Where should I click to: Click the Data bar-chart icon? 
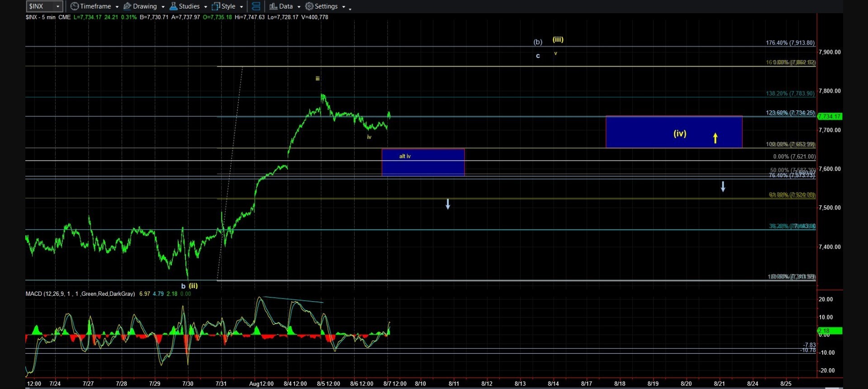273,6
